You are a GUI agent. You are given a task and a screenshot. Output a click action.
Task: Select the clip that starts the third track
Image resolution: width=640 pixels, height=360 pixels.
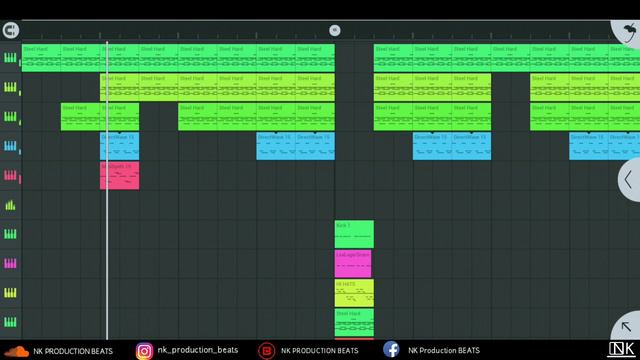(80, 117)
